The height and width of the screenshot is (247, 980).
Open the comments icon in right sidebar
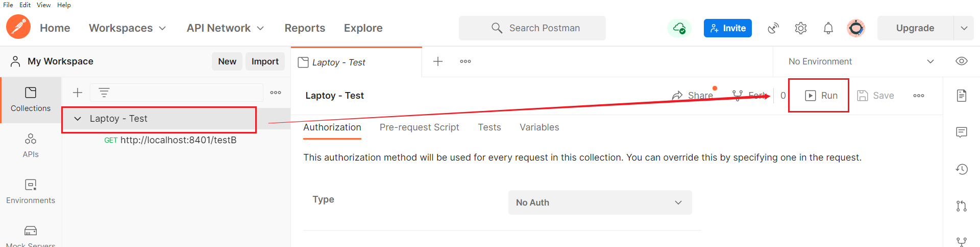(962, 132)
